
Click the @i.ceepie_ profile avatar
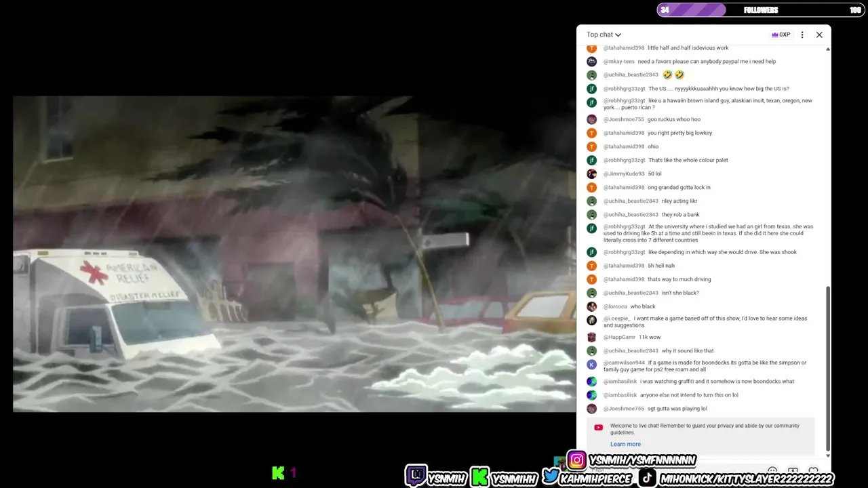pyautogui.click(x=592, y=320)
